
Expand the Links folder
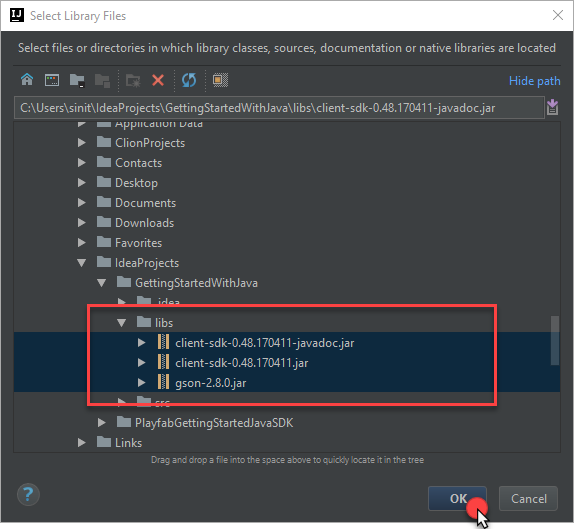[82, 443]
